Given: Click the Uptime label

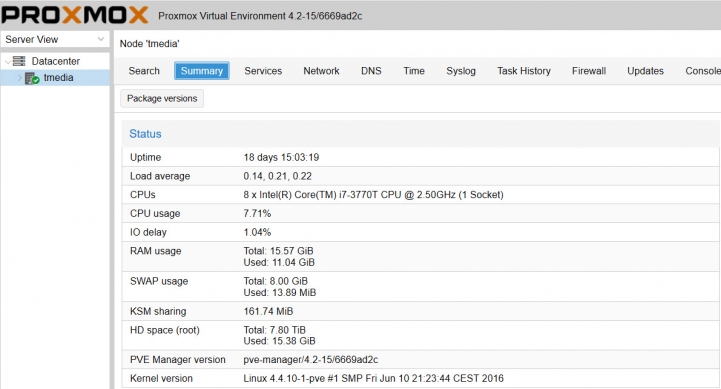Looking at the screenshot, I should click(x=145, y=157).
